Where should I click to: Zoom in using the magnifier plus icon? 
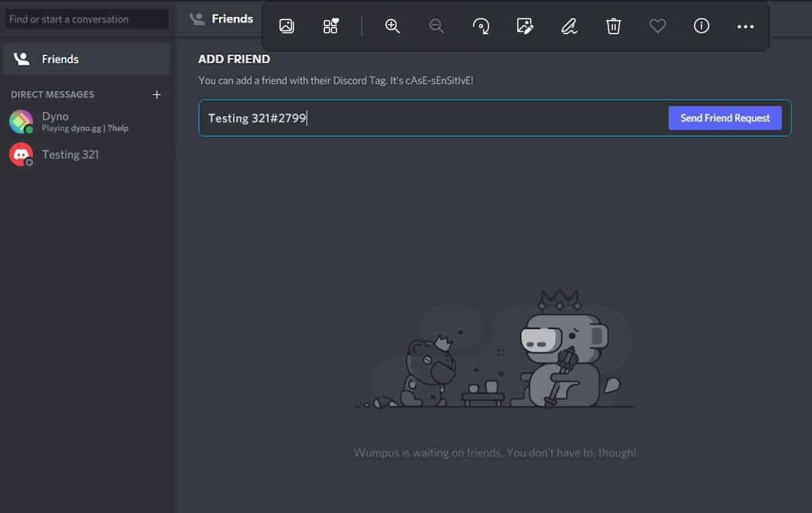pos(393,26)
